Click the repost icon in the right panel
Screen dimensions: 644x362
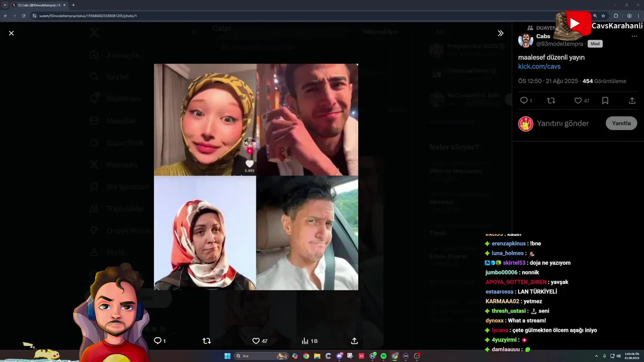(551, 101)
